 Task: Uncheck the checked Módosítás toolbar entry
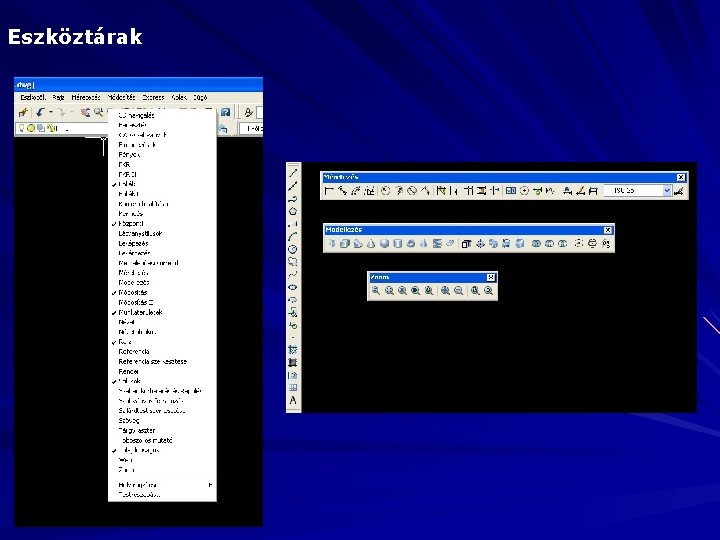[162, 292]
